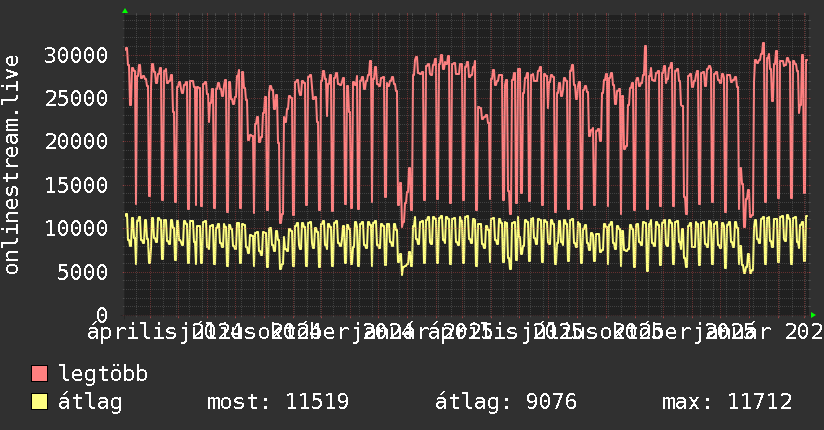
Task: Click the green arrow at x-axis end
Action: pyautogui.click(x=813, y=315)
